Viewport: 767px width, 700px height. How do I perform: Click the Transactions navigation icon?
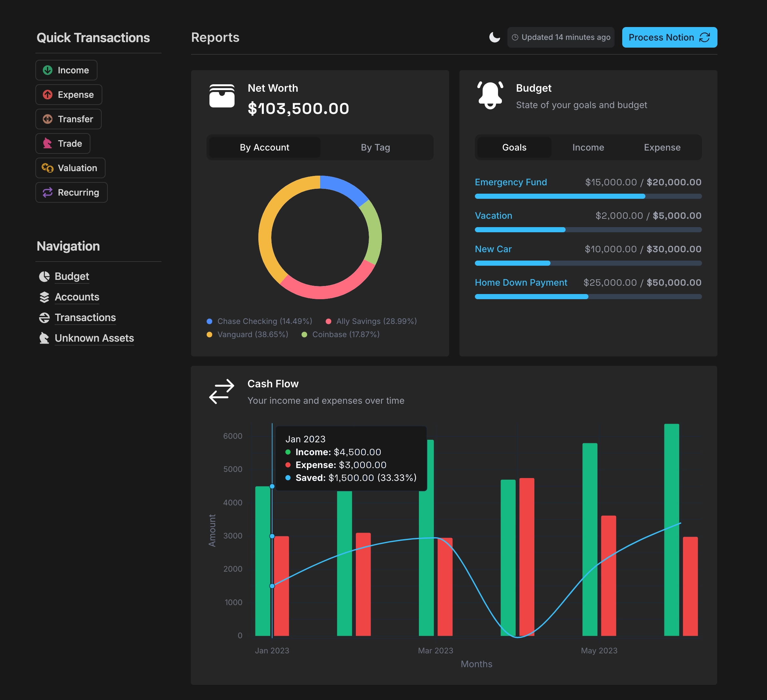(44, 318)
